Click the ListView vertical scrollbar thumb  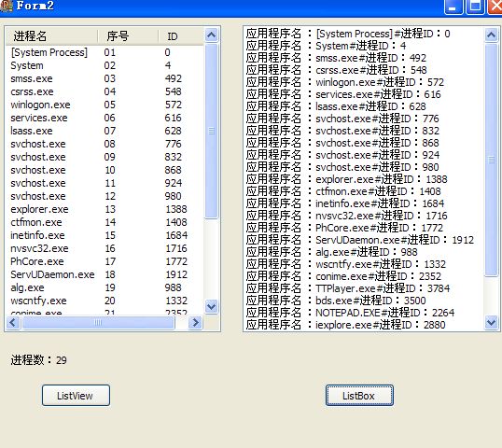point(211,131)
